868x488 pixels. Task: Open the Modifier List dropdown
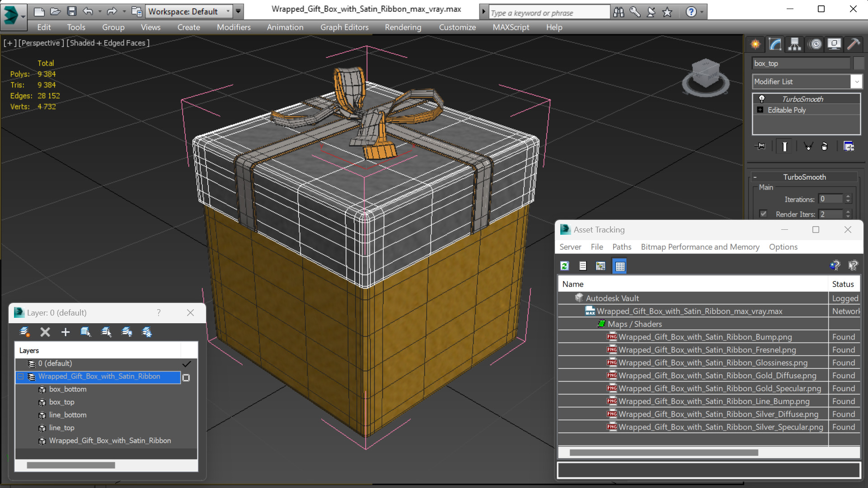tap(856, 82)
